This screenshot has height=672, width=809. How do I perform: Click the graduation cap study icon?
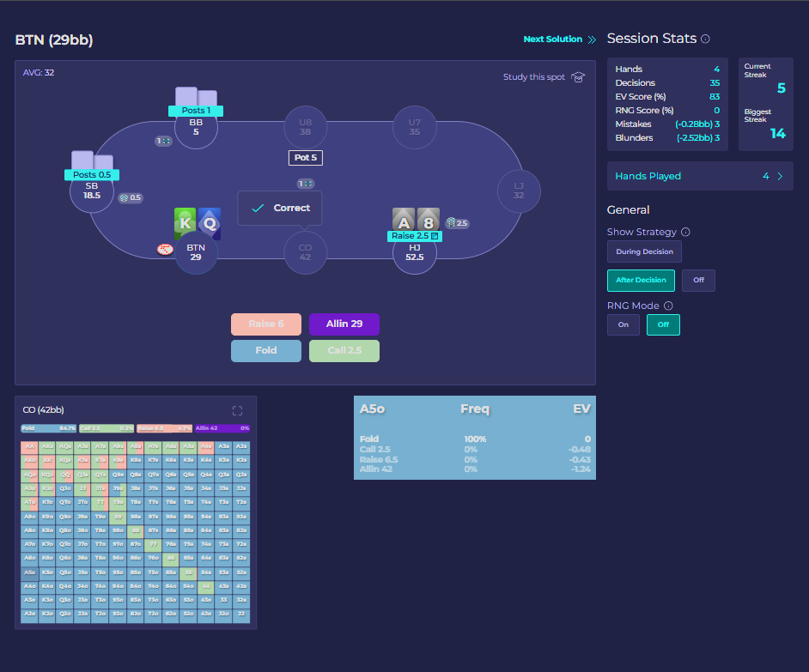(x=578, y=77)
